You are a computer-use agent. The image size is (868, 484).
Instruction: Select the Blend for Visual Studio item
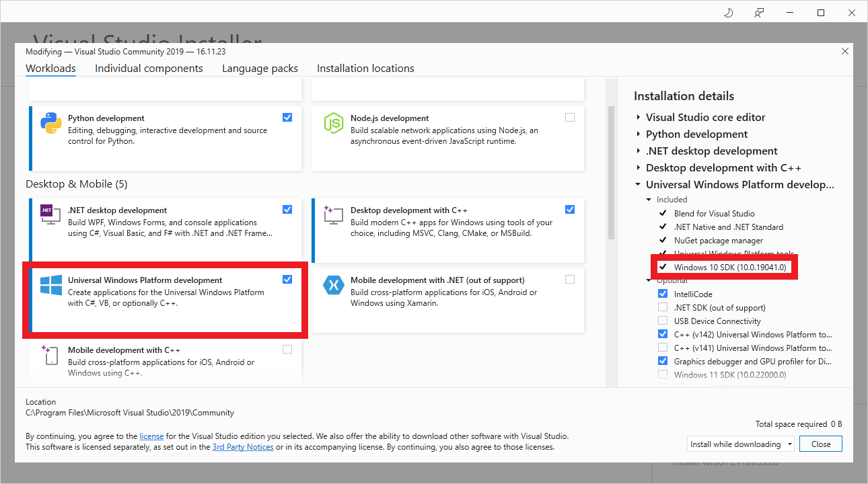[714, 213]
